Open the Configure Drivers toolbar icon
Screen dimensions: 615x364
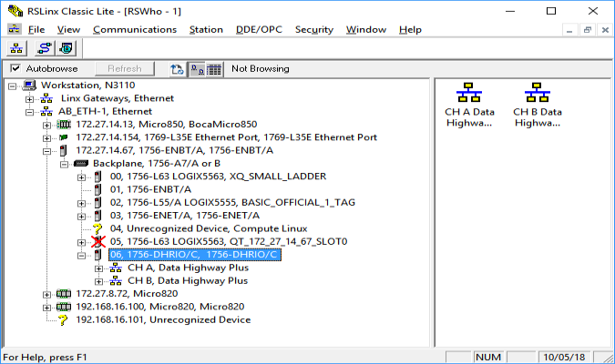[45, 48]
